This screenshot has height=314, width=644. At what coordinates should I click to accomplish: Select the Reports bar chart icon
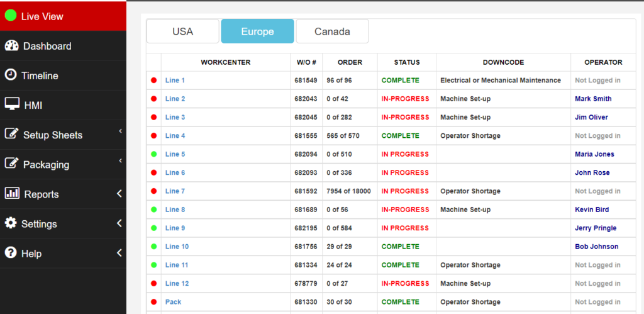pos(13,193)
